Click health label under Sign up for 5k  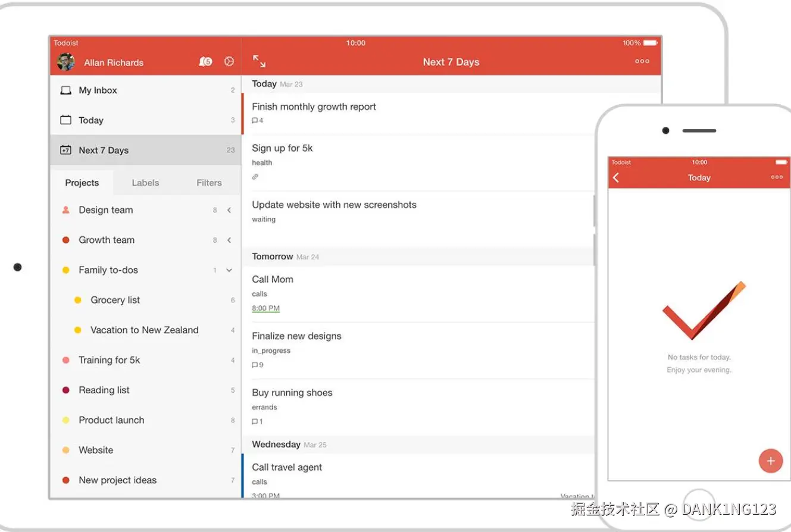point(262,162)
